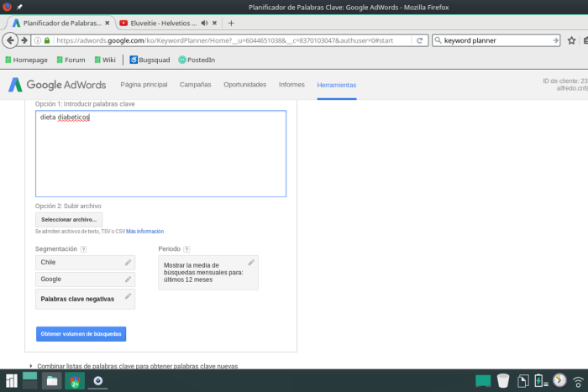Open the Más información link

(x=144, y=231)
